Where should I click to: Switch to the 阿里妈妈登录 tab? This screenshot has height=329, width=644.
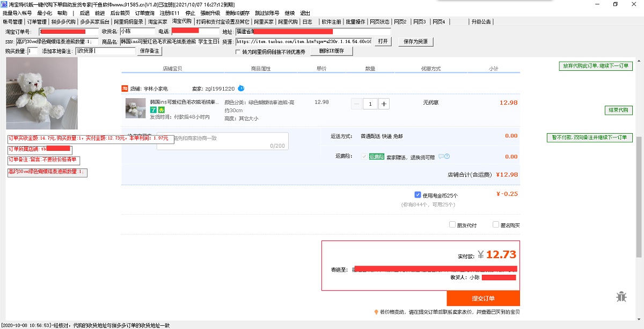click(x=129, y=22)
